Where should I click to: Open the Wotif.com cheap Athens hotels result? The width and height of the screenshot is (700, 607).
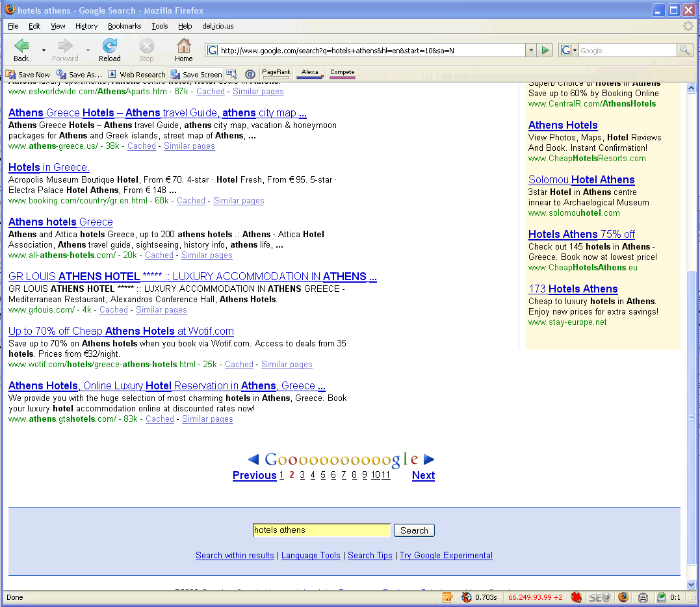pos(121,331)
